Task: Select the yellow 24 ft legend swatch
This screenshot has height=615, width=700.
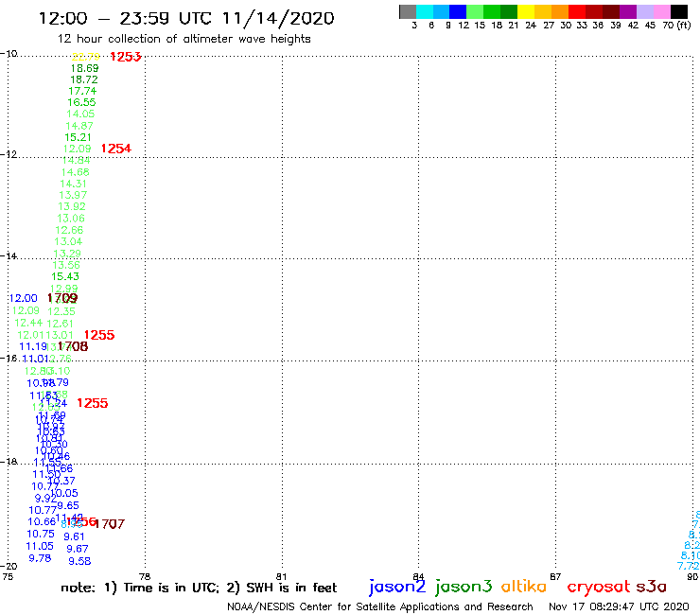Action: [526, 12]
